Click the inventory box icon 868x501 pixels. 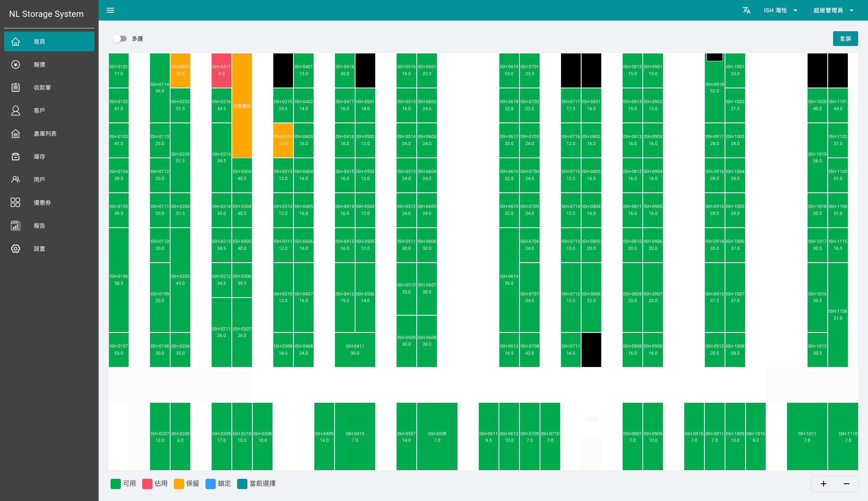(16, 157)
